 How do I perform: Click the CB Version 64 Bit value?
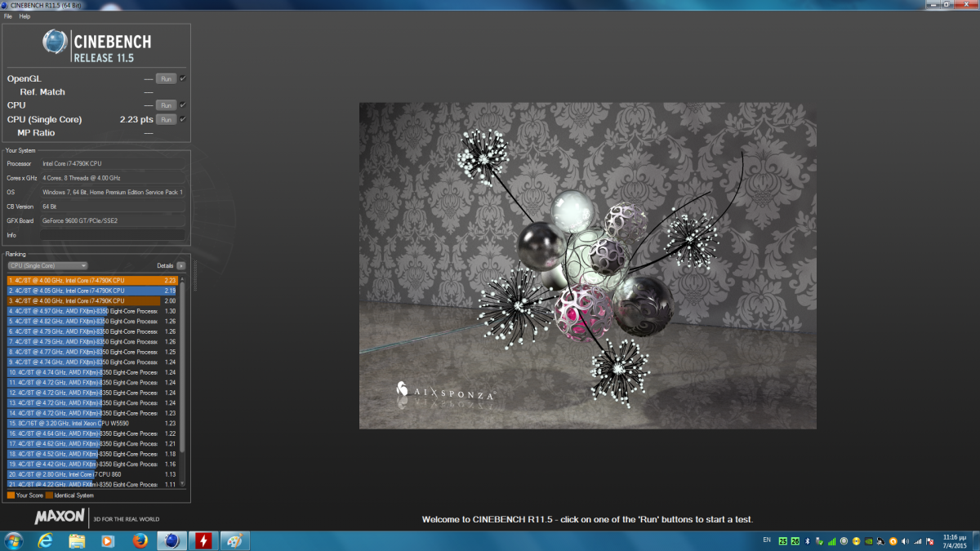coord(113,207)
